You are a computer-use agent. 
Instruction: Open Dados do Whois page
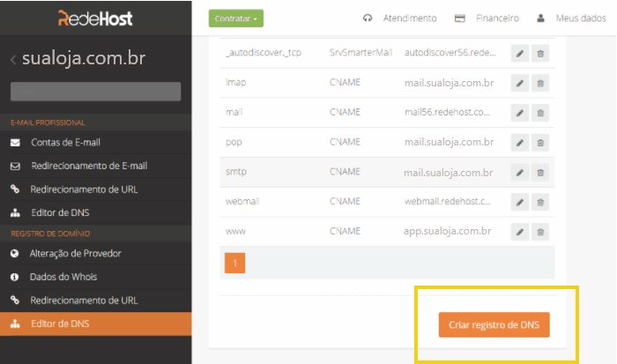(x=63, y=277)
